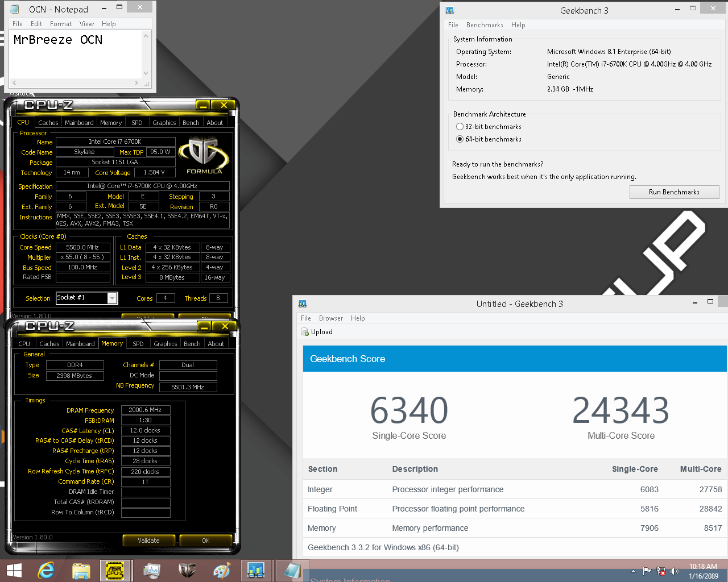The image size is (728, 582).
Task: Open the Notepad View menu
Action: tap(86, 24)
